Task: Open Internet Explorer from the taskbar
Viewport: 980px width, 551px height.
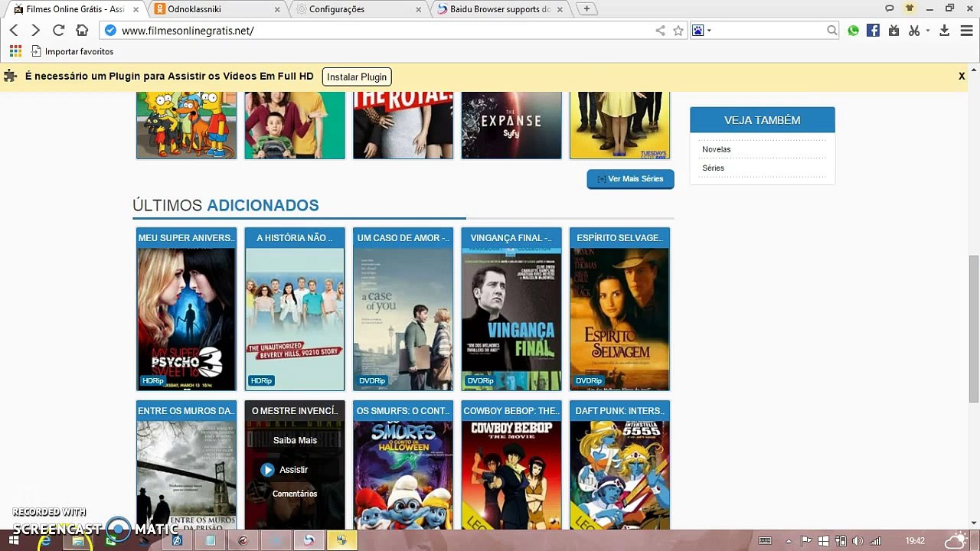Action: click(x=45, y=540)
